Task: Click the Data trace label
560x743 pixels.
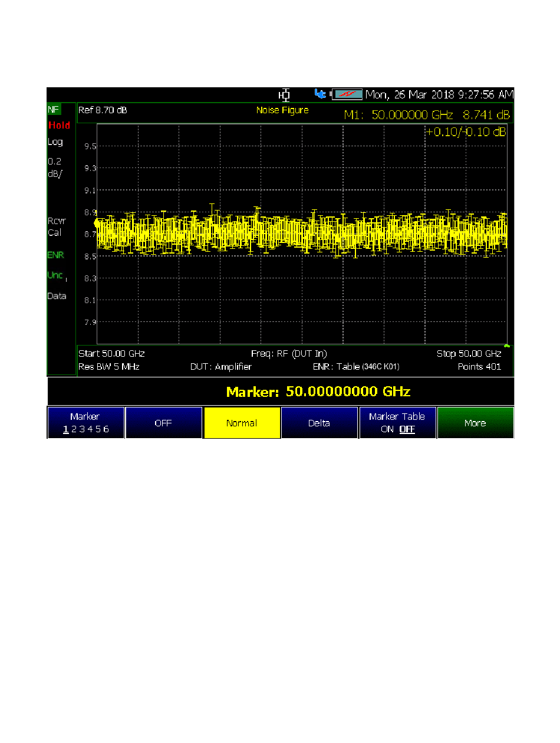Action: tap(57, 296)
